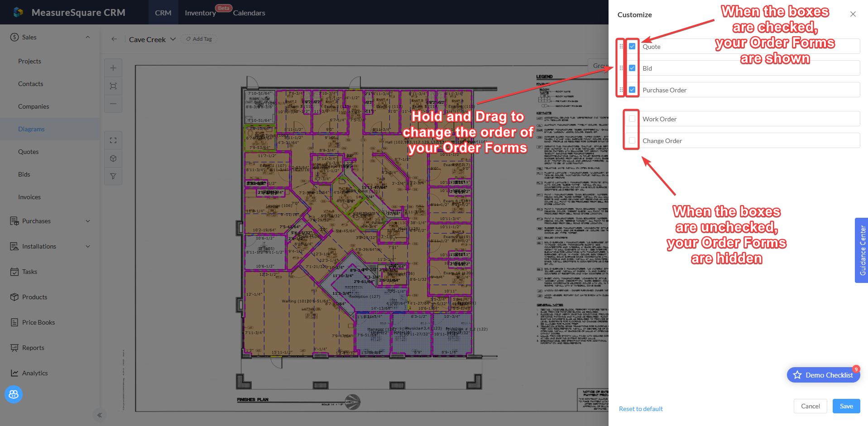This screenshot has width=868, height=426.
Task: Zoom in with the plus icon
Action: pyautogui.click(x=113, y=68)
